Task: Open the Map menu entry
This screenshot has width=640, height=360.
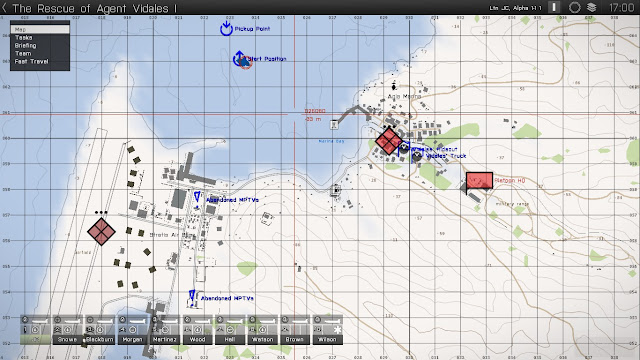Action: point(40,29)
